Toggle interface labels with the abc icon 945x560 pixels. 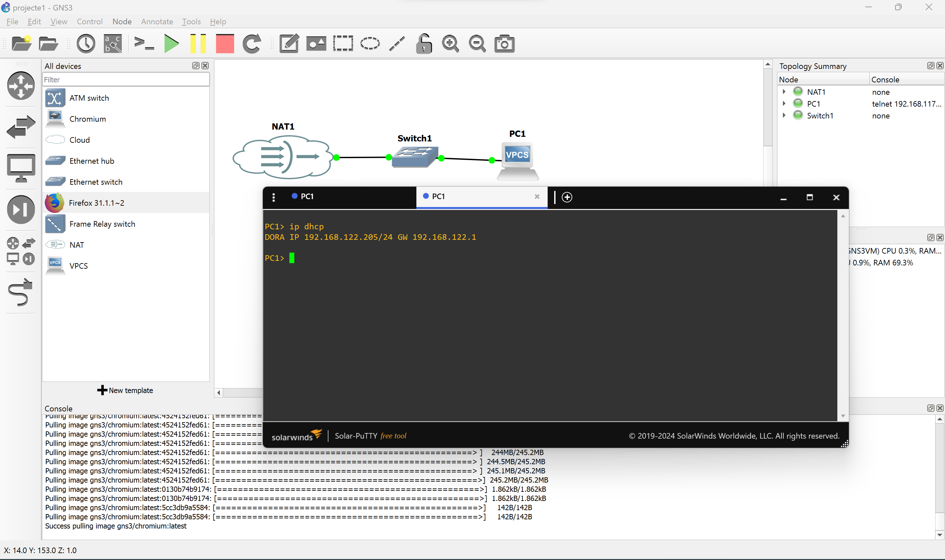pyautogui.click(x=112, y=43)
